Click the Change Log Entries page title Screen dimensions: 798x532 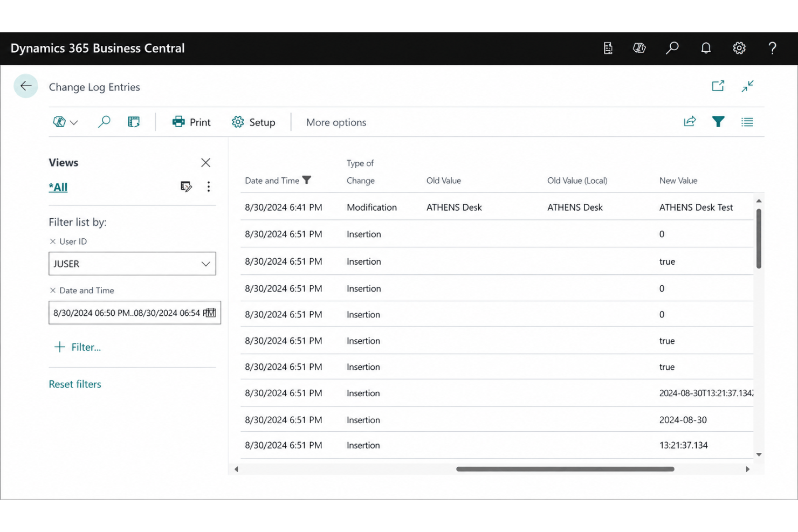(94, 87)
